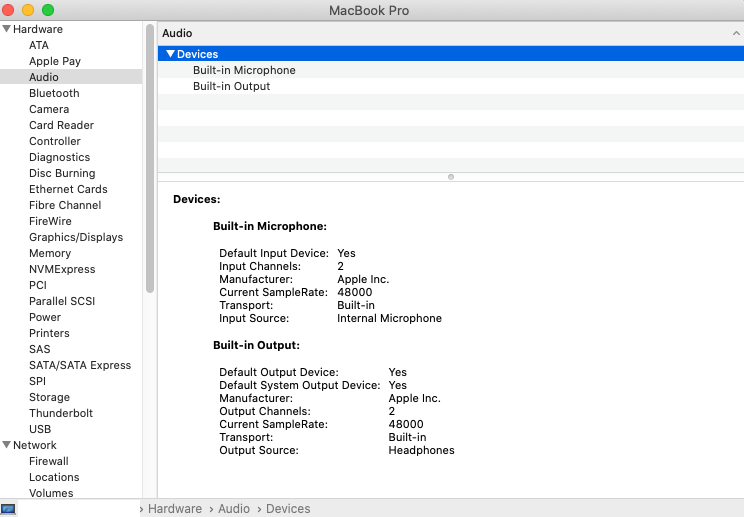Click Audio in the bottom path bar
Viewport: 744px width, 517px height.
click(x=234, y=508)
